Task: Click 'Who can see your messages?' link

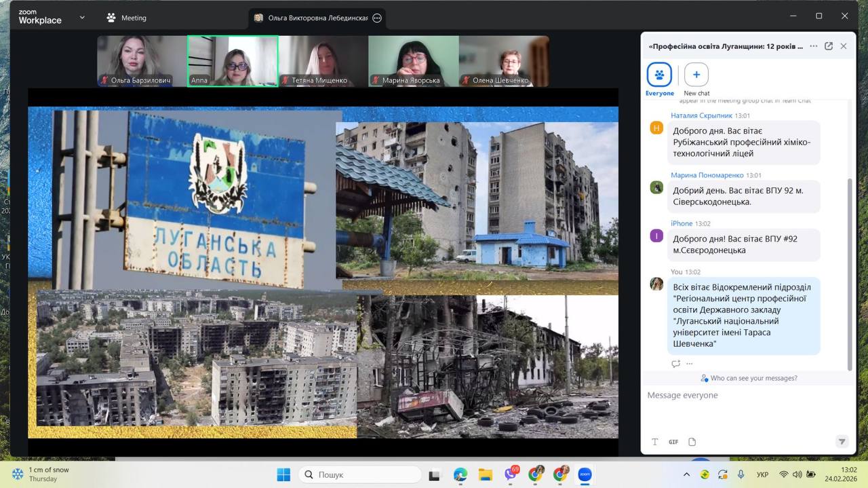Action: (x=753, y=378)
